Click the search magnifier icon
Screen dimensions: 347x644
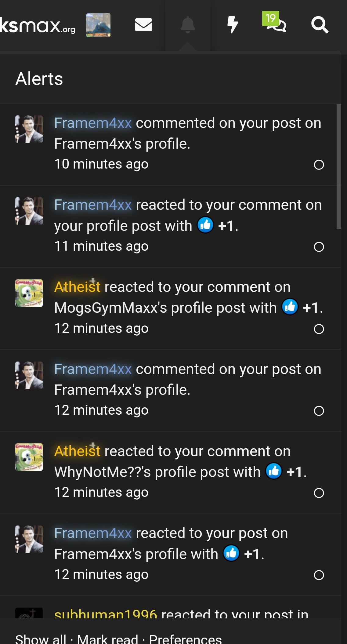click(320, 25)
